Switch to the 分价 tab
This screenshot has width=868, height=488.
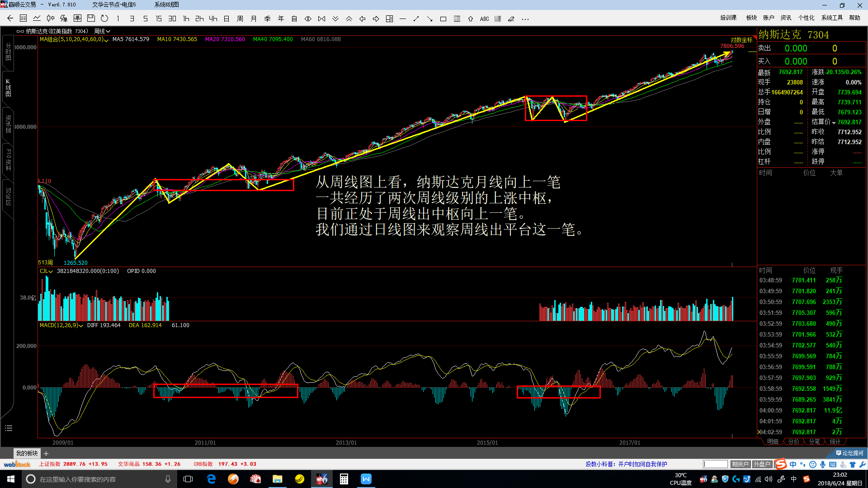(793, 441)
